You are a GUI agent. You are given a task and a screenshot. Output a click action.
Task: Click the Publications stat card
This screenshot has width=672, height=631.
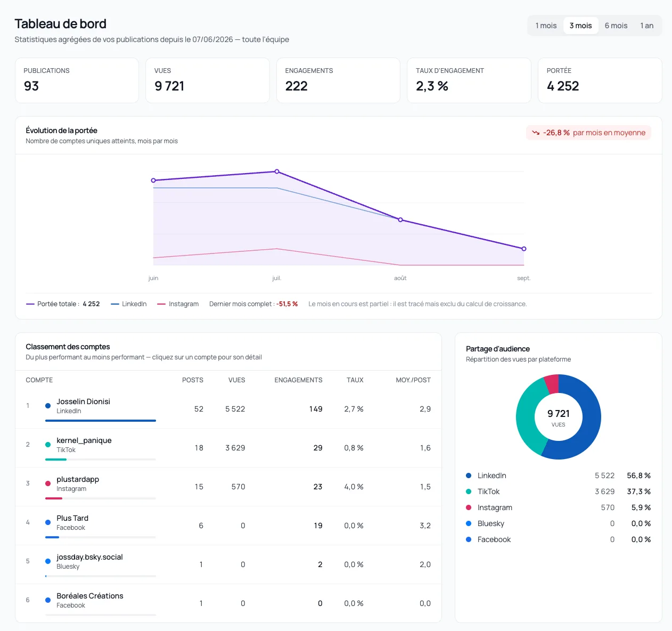coord(77,80)
